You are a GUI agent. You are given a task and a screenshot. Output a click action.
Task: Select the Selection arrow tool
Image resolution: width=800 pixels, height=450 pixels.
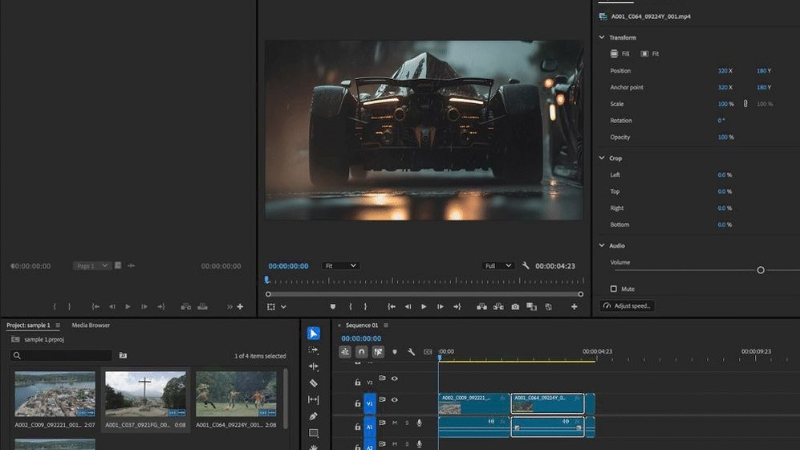coord(313,333)
